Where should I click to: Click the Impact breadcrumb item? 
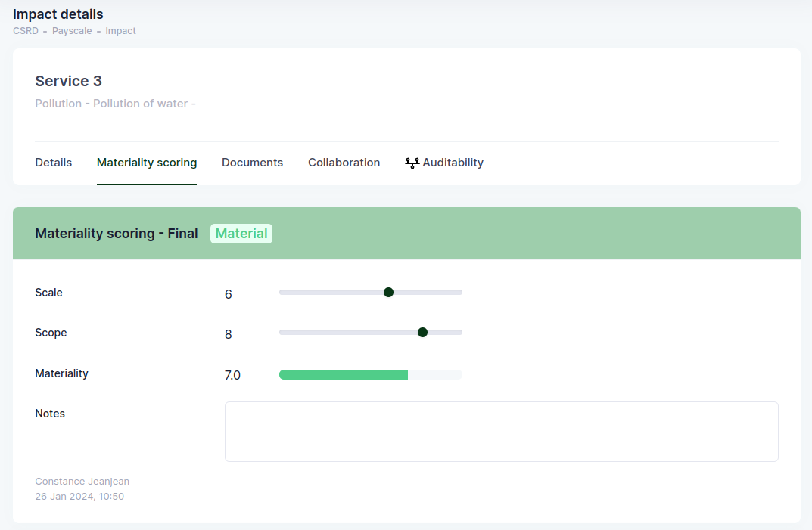click(x=120, y=31)
